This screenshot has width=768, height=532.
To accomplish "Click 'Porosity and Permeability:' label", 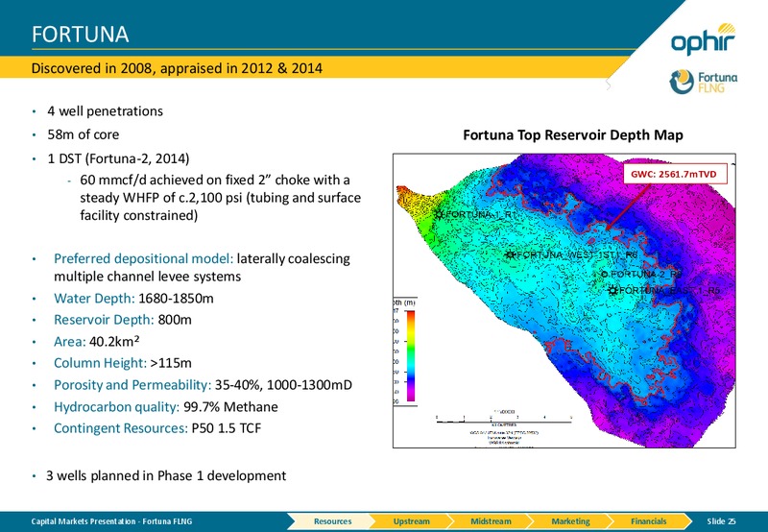I will click(x=132, y=385).
